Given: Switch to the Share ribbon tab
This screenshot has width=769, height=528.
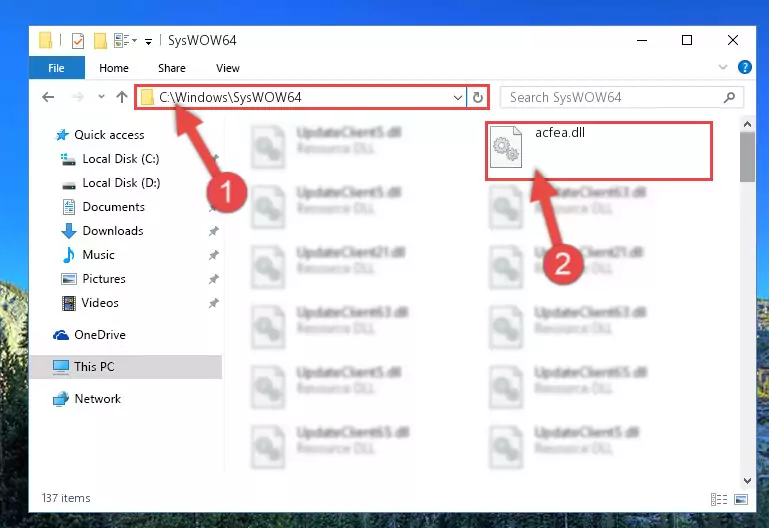Looking at the screenshot, I should [172, 68].
